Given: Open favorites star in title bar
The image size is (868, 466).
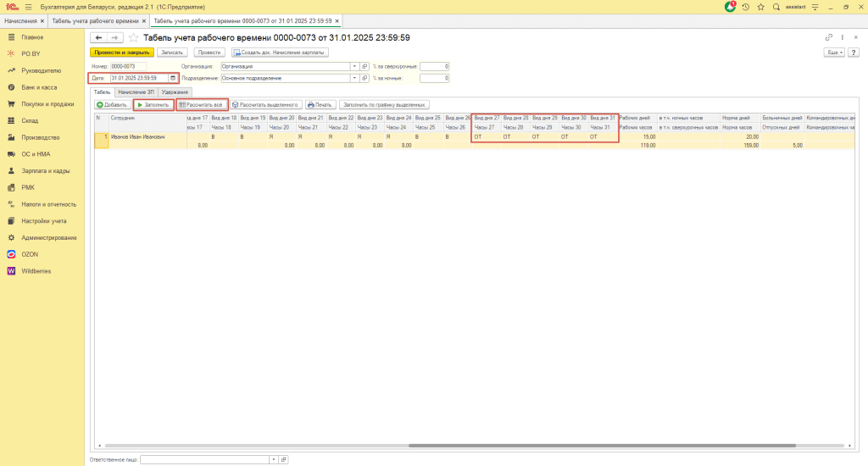Looking at the screenshot, I should click(760, 7).
